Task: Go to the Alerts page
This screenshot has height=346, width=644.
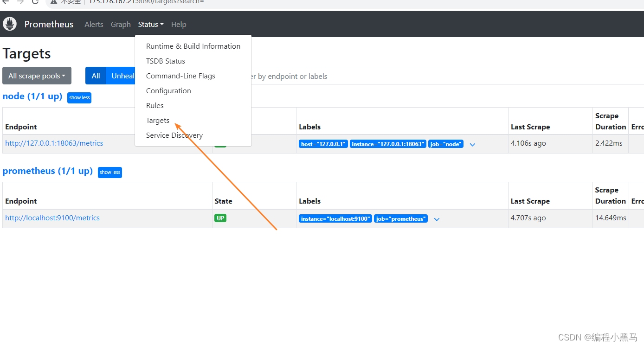Action: [94, 25]
